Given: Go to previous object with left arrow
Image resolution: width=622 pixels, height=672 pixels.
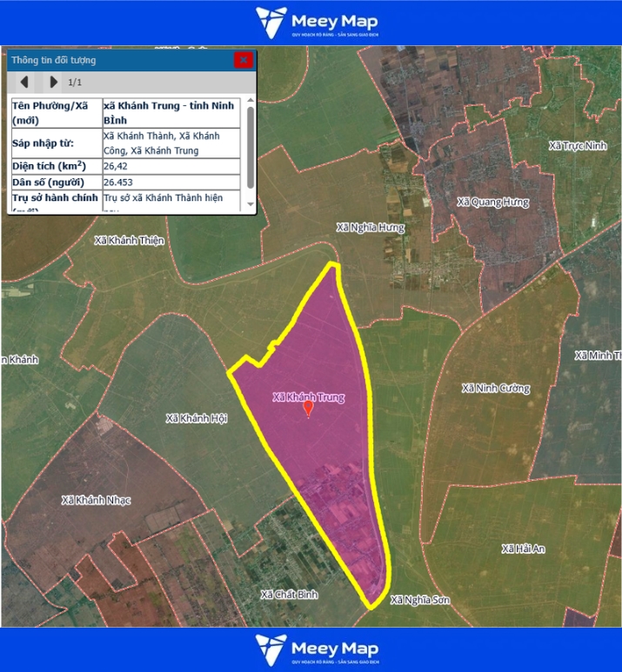Looking at the screenshot, I should (x=24, y=82).
